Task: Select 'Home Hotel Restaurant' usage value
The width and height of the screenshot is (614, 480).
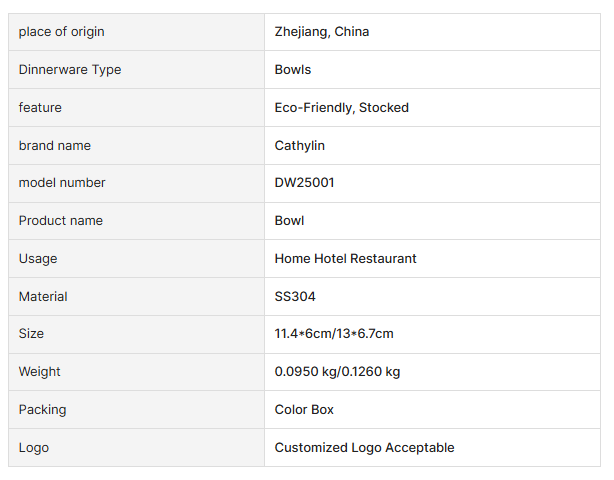Action: tap(346, 259)
